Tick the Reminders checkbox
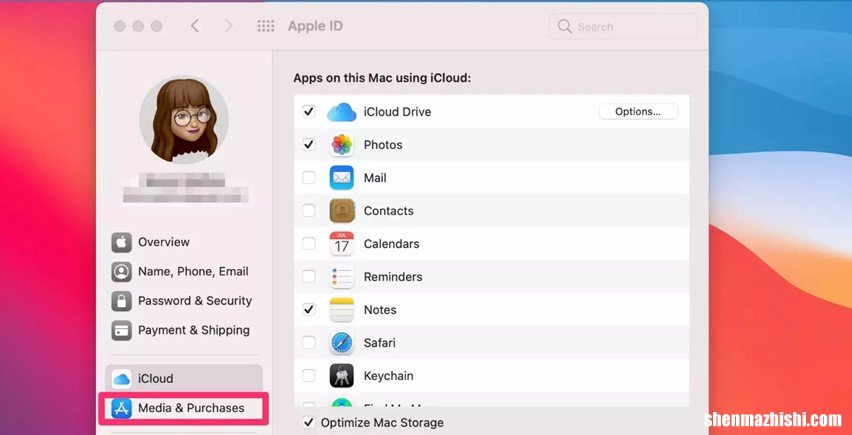Image resolution: width=852 pixels, height=435 pixels. tap(309, 277)
